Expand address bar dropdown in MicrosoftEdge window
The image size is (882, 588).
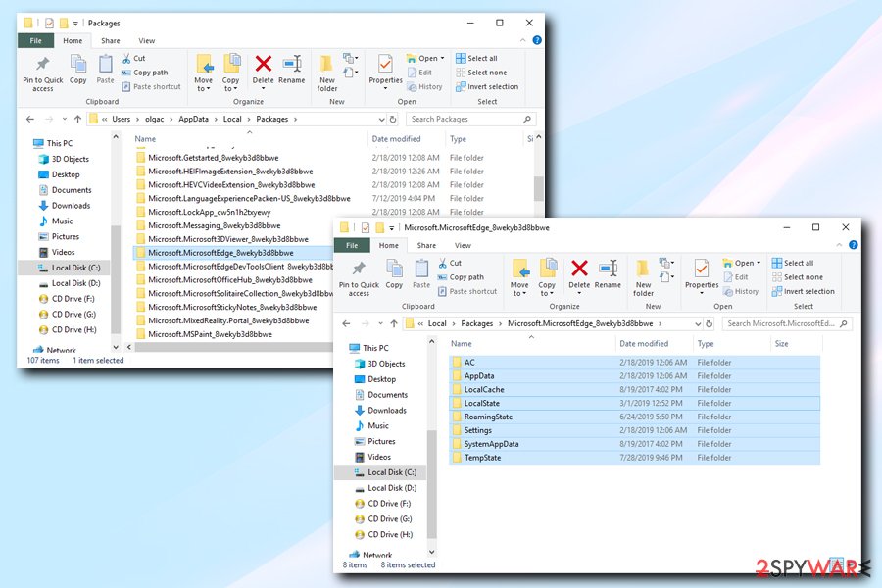tap(698, 324)
